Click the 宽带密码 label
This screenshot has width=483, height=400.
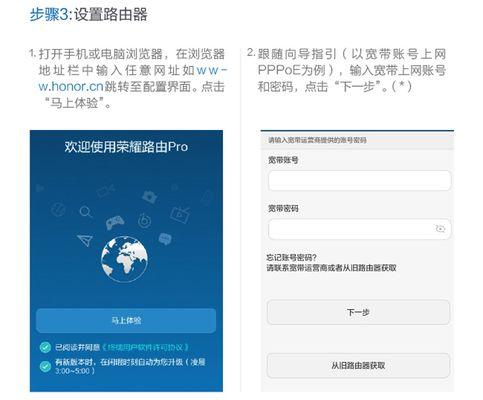pos(283,209)
